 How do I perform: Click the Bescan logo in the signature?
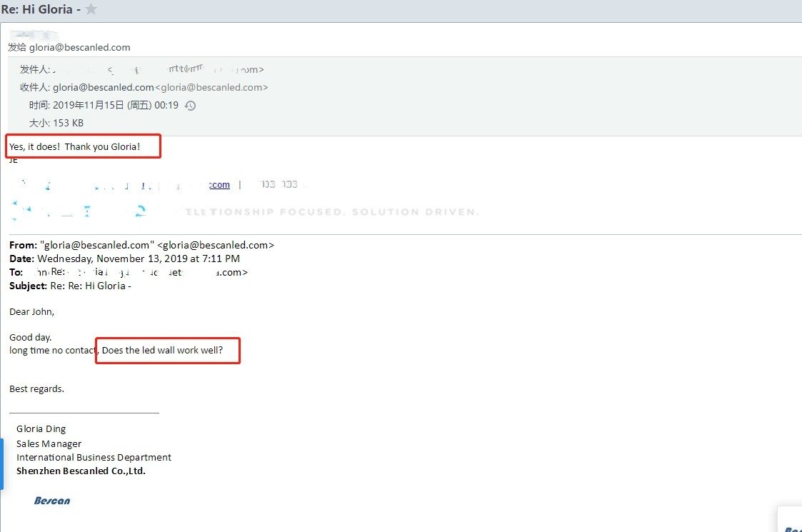point(52,501)
